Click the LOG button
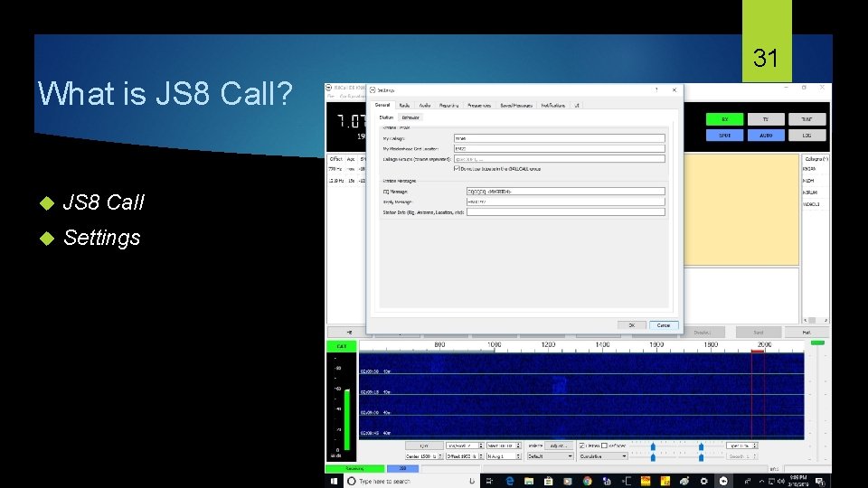 (807, 135)
